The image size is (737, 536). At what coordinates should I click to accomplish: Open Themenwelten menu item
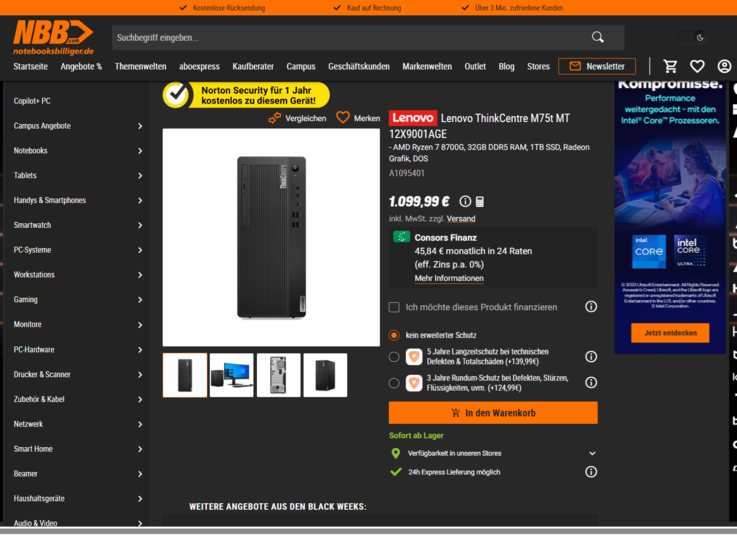pyautogui.click(x=141, y=66)
